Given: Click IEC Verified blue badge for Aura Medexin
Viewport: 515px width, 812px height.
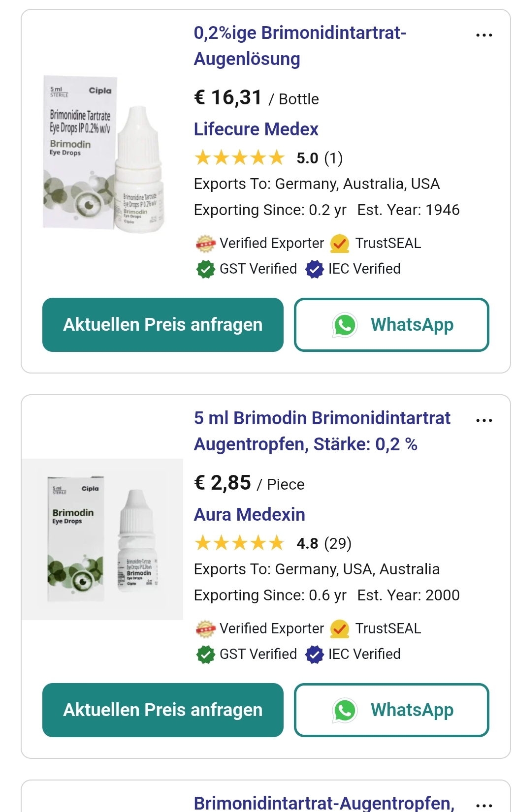Looking at the screenshot, I should click(x=315, y=655).
